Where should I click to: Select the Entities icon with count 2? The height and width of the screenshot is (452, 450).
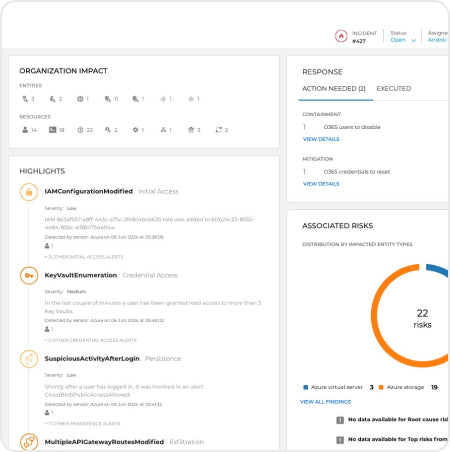pyautogui.click(x=53, y=99)
